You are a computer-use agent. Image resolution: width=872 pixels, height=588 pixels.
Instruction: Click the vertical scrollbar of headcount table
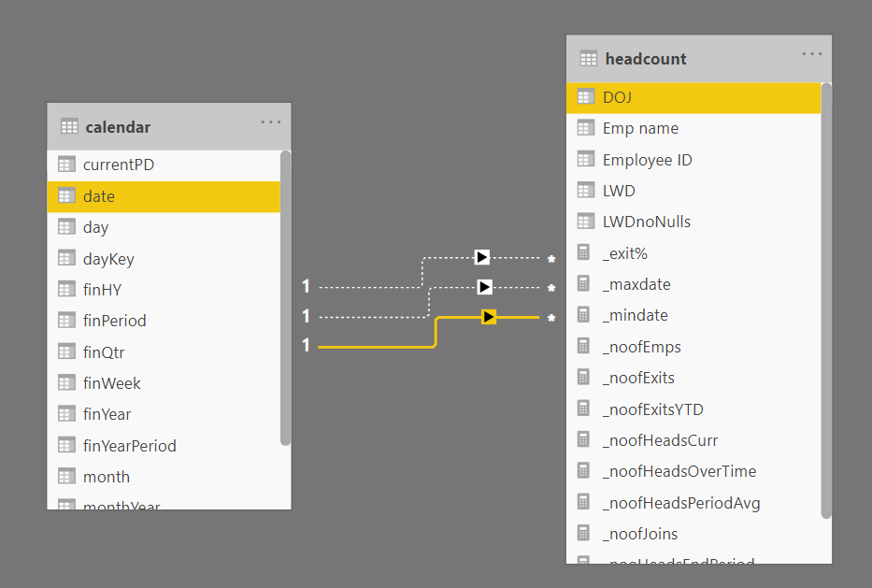pos(826,301)
